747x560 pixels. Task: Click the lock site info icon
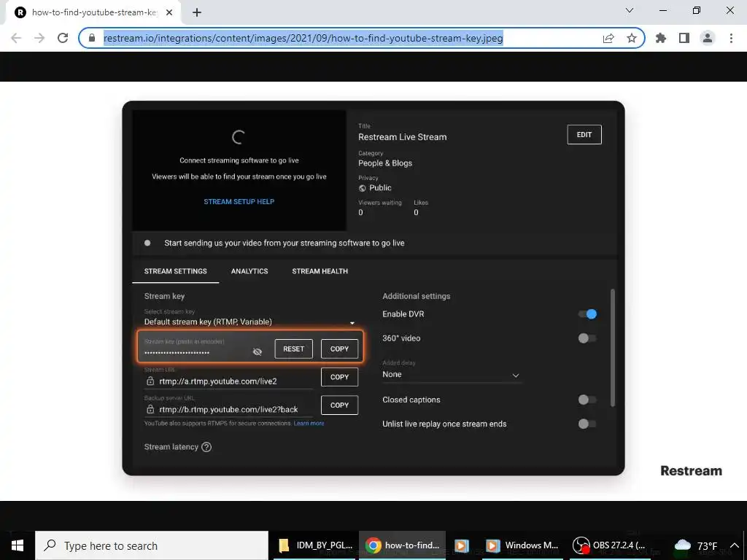[x=92, y=38]
